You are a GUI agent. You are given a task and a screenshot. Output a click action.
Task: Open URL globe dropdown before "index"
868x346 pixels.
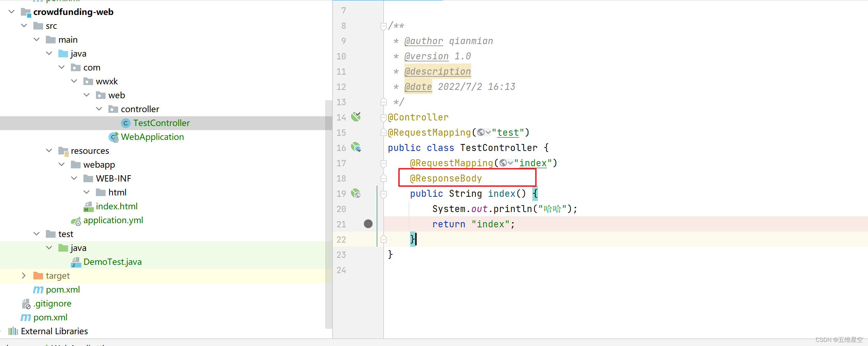pos(506,163)
